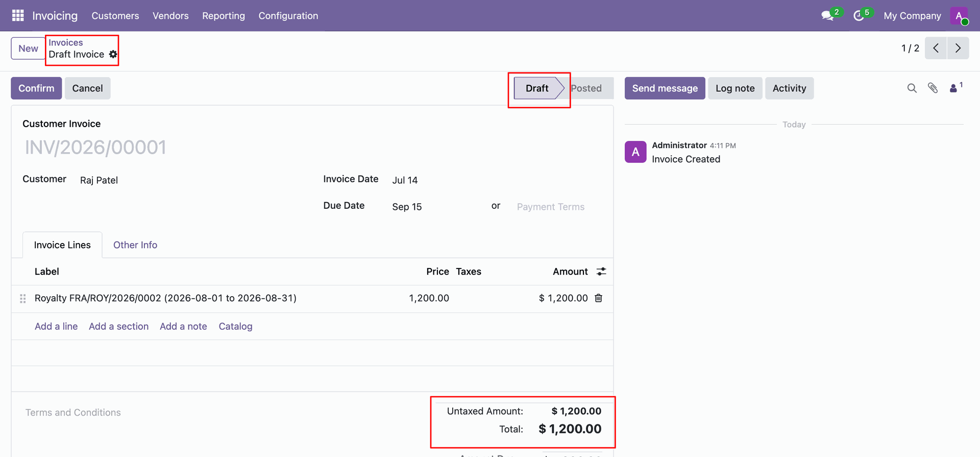Click the Royalty FRA/ROY/2026/0002 label cell

tap(165, 298)
